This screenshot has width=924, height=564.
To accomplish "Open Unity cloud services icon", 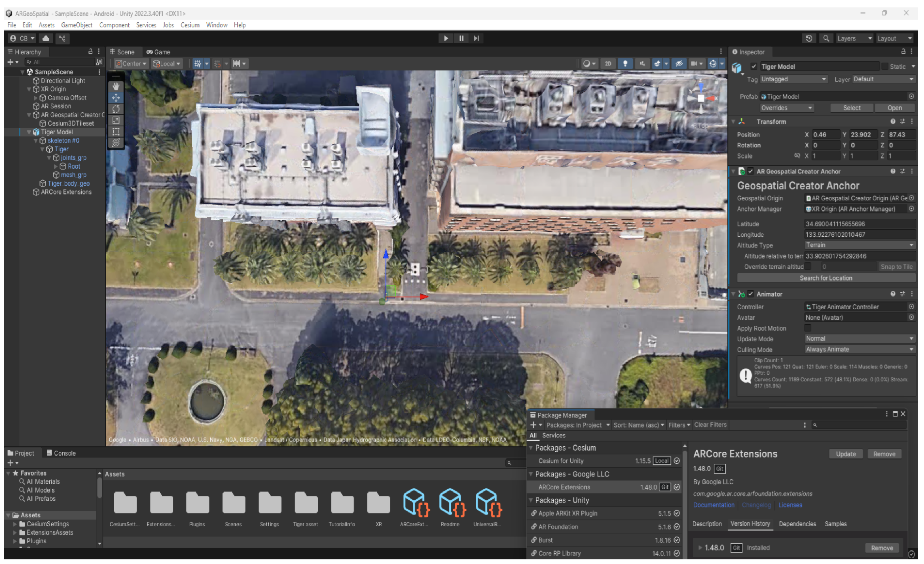I will click(x=46, y=38).
